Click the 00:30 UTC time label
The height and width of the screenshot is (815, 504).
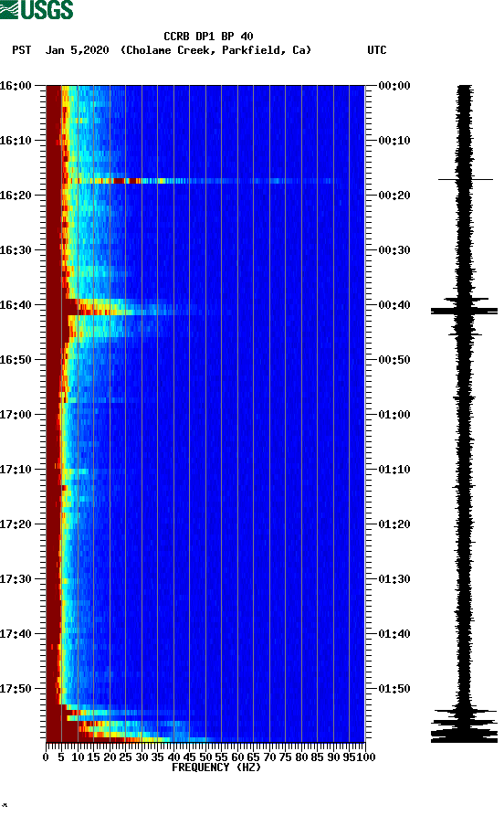point(394,250)
